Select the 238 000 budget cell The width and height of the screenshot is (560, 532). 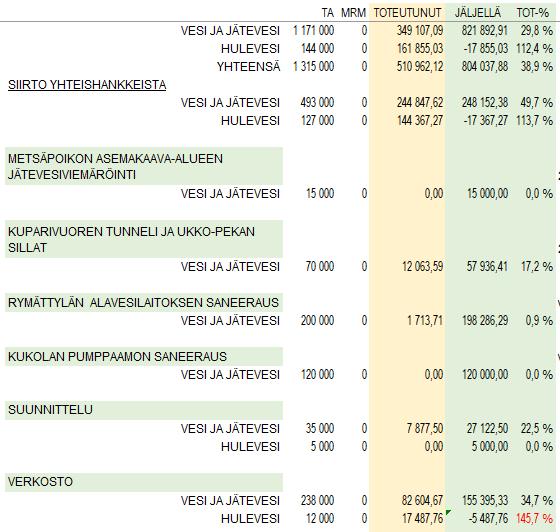pos(318,500)
